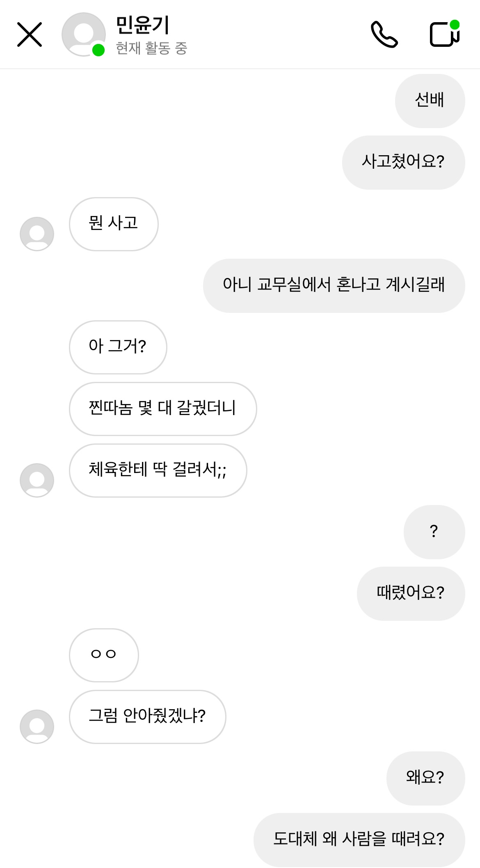480x868 pixels.
Task: Tap the '왜요?' message bubble
Action: tap(425, 778)
